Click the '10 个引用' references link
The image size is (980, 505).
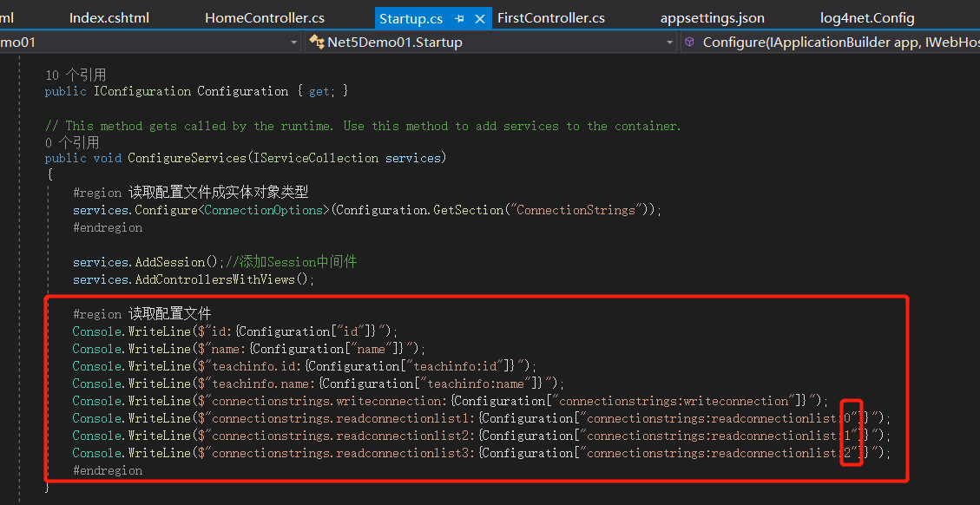coord(76,75)
